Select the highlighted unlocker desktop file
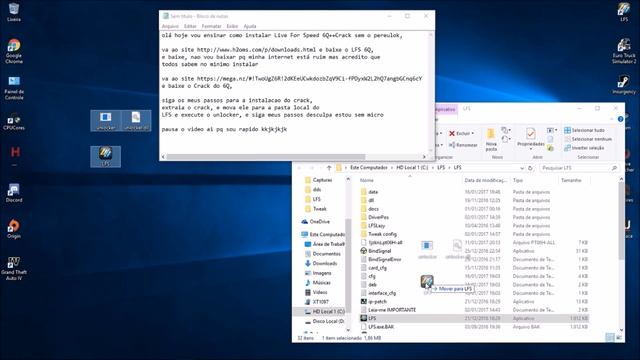The image size is (640, 360). [x=105, y=120]
